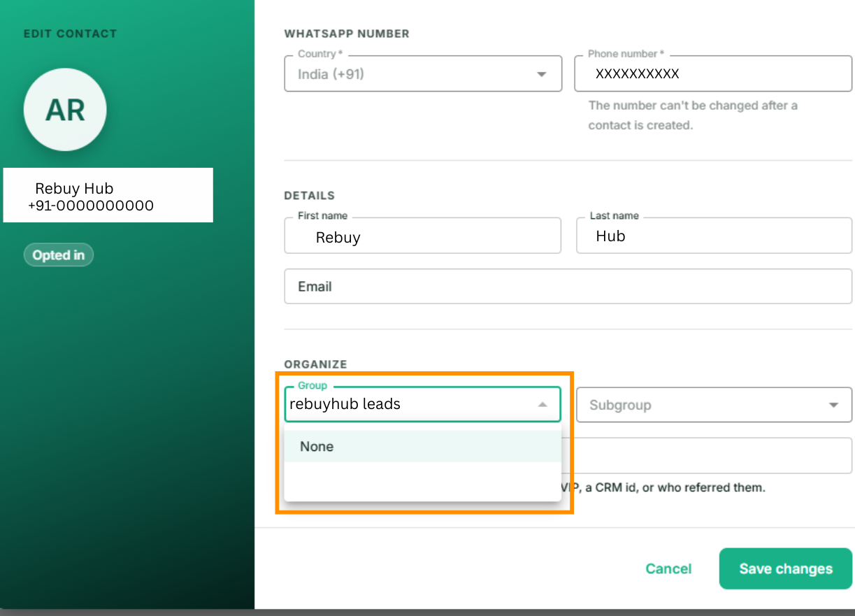Click the Group combo box rebuyhub leads
Viewport: 855px width, 616px height.
422,404
